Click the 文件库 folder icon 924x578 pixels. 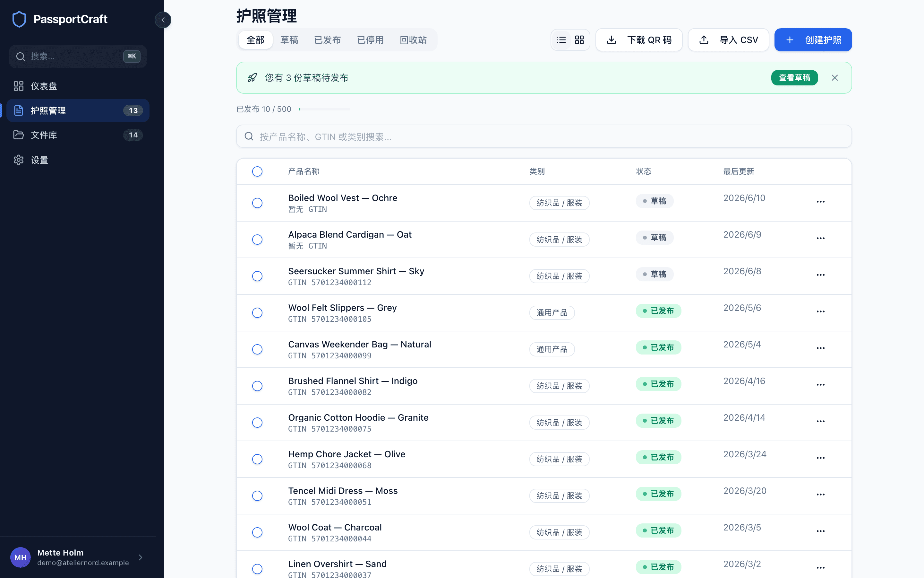(x=19, y=135)
